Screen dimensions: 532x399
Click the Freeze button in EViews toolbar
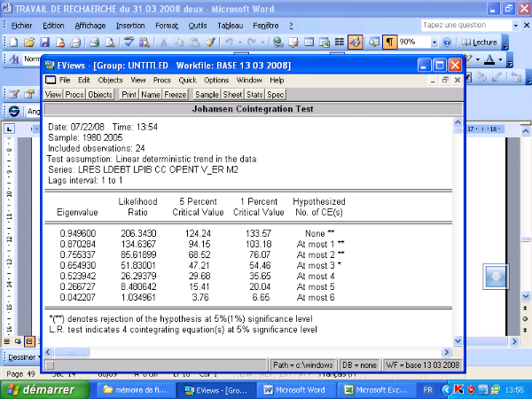[174, 94]
